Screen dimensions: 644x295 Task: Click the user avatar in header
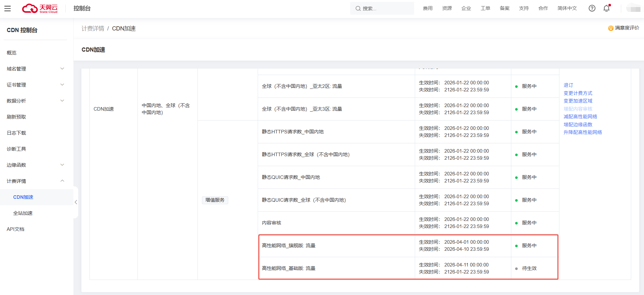[x=633, y=8]
